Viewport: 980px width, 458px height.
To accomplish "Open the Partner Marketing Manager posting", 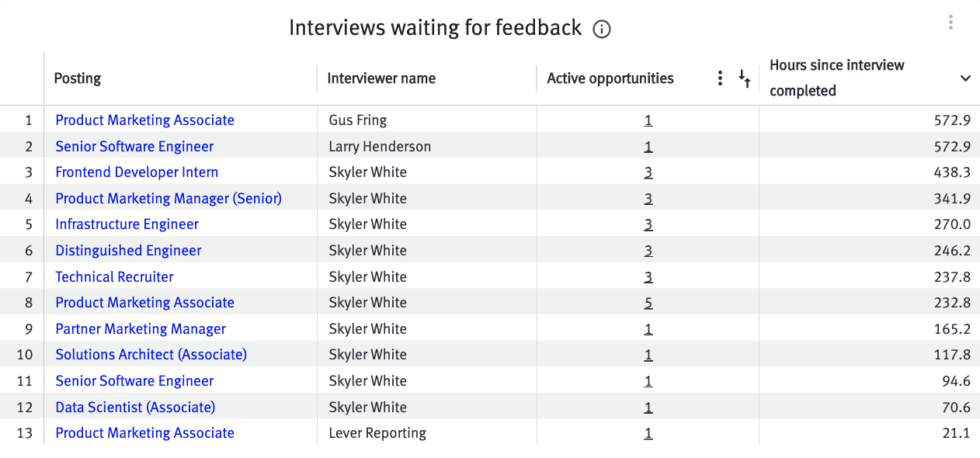I will [140, 328].
